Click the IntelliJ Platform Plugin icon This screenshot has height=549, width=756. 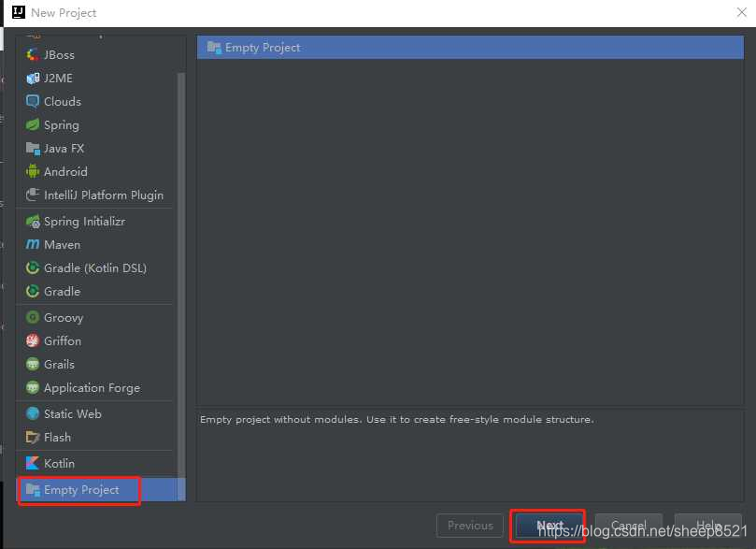point(33,195)
